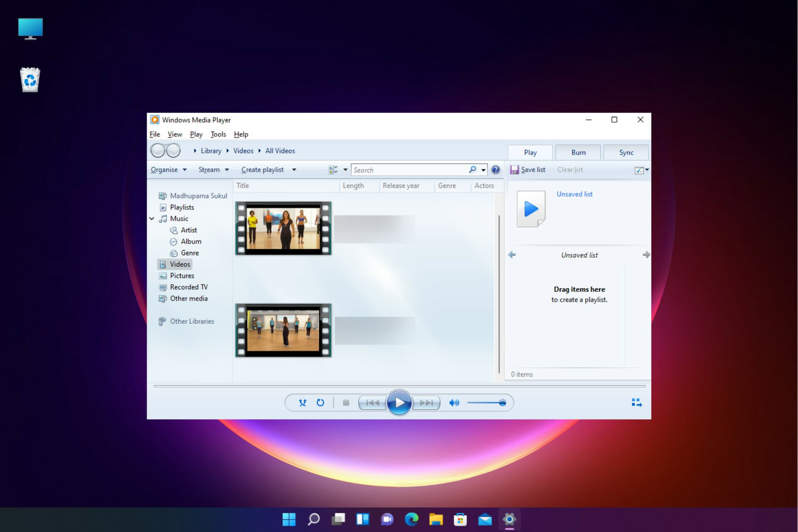Click the Unsaved list link

tap(574, 194)
